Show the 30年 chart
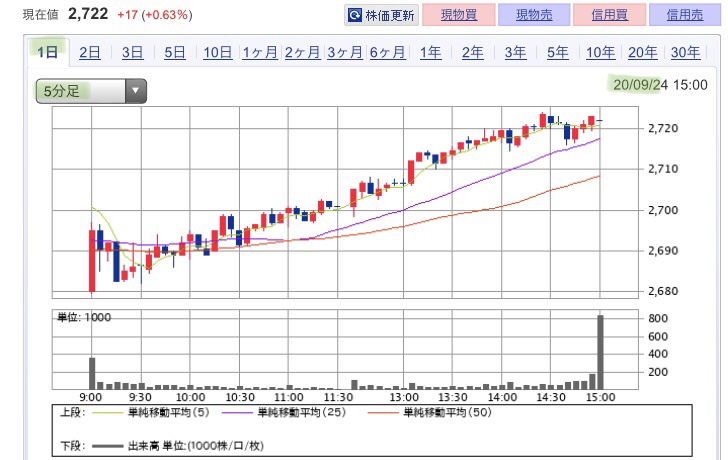728x460 pixels. 685,52
